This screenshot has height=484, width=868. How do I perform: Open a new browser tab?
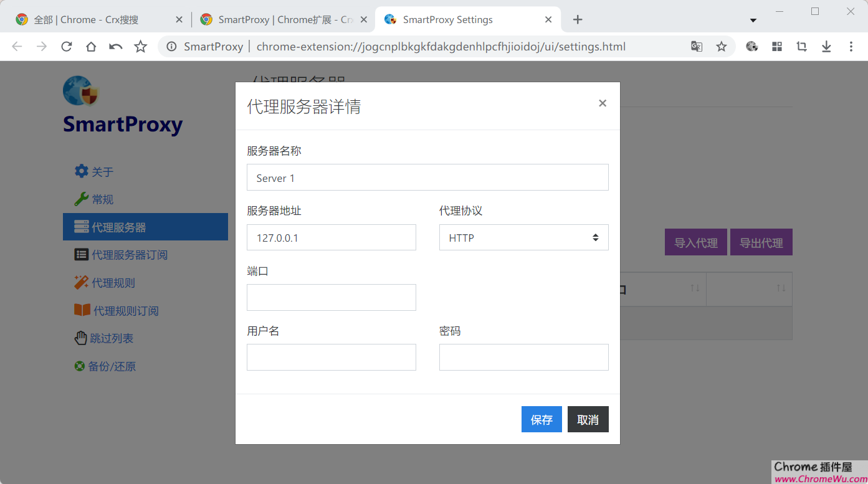coord(578,20)
